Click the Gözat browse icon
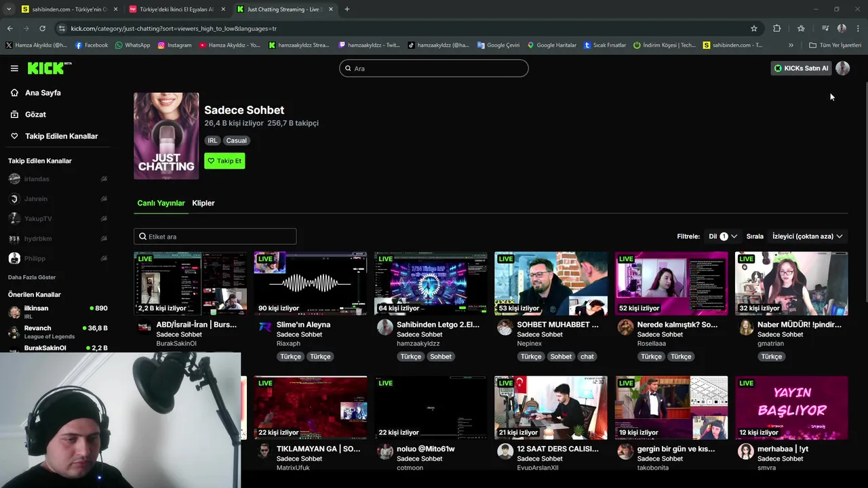 [14, 115]
